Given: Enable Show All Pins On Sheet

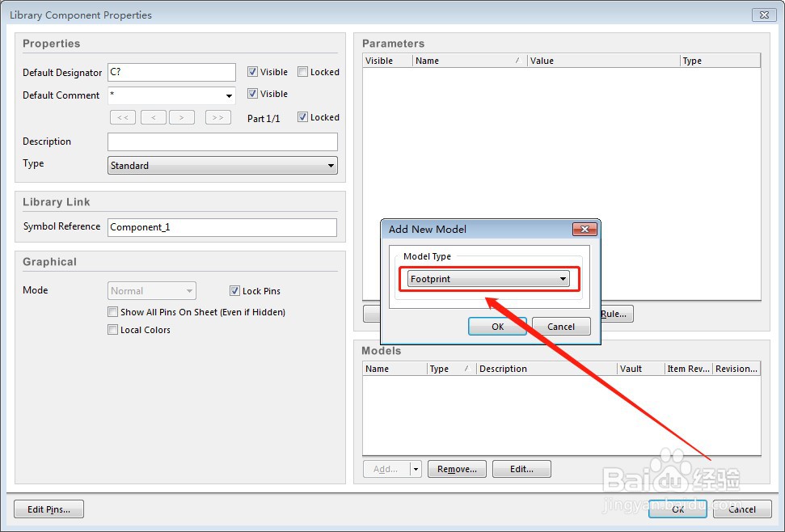Looking at the screenshot, I should click(112, 312).
